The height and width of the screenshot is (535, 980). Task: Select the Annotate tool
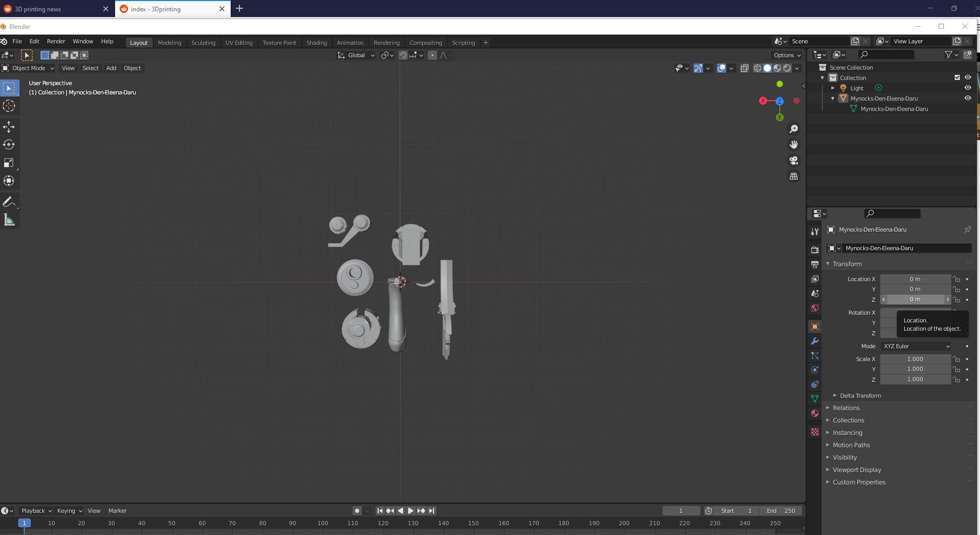click(9, 201)
